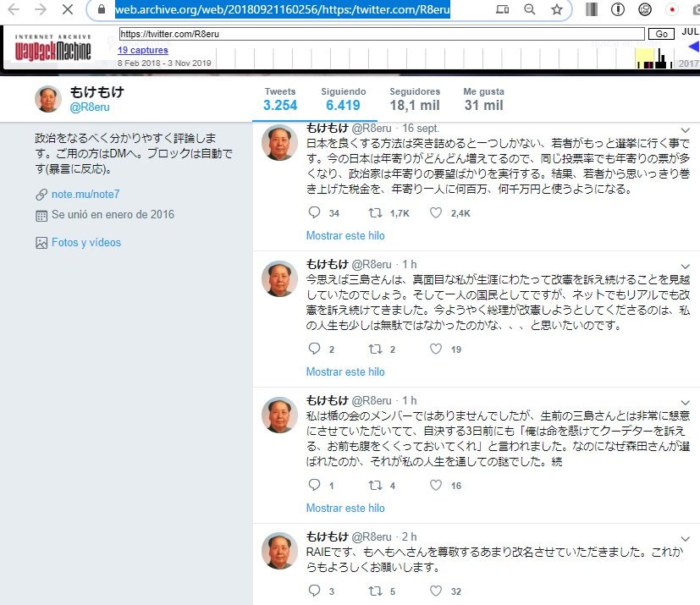The width and height of the screenshot is (700, 605).
Task: Like the tweet with 16 likes
Action: click(436, 485)
